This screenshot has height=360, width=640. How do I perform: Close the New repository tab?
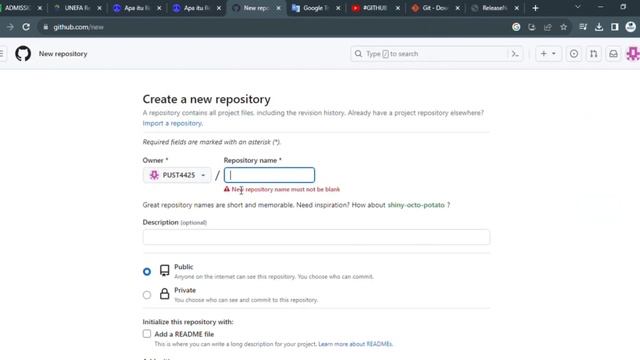point(278,8)
